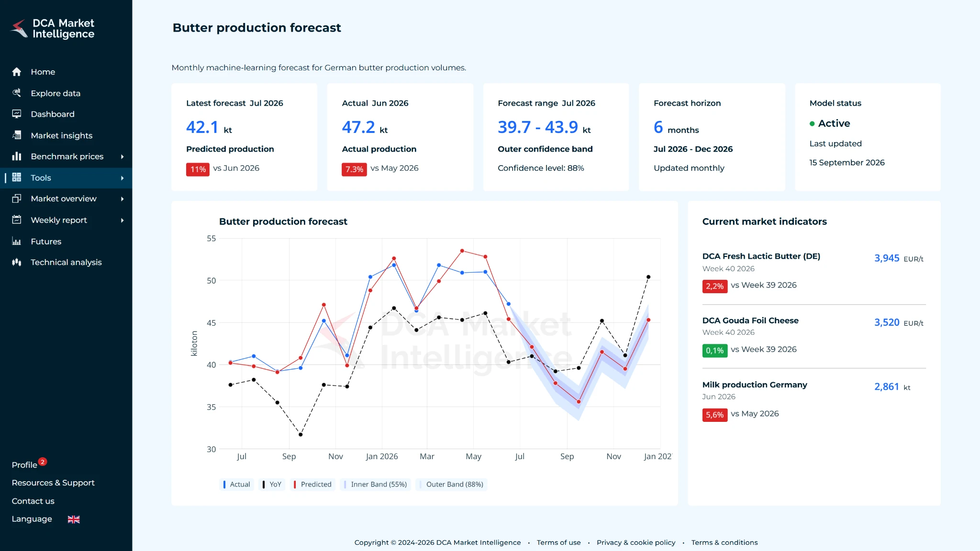980x551 pixels.
Task: Toggle the Actual series in chart legend
Action: [x=236, y=484]
